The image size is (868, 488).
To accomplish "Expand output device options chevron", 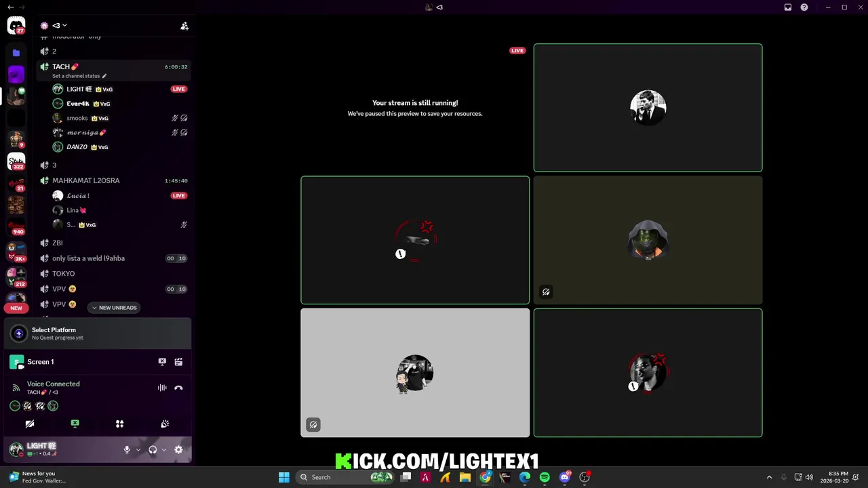I will tap(163, 449).
